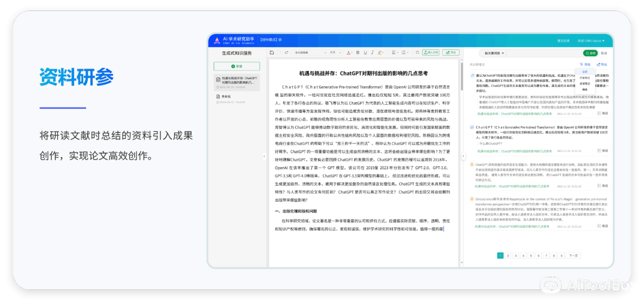Click the 新建 new document button
Screen dimensions: 644x305
(x=237, y=66)
